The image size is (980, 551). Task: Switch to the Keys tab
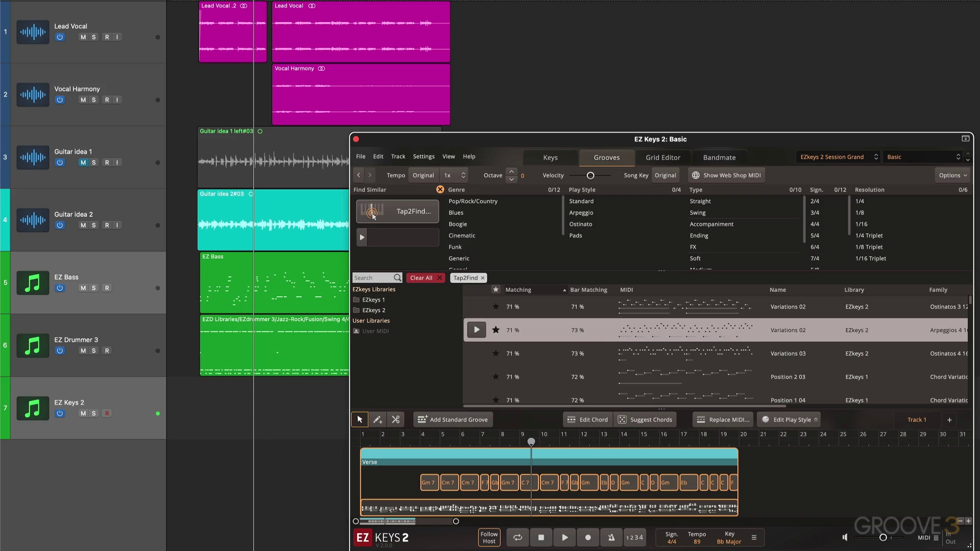click(550, 158)
